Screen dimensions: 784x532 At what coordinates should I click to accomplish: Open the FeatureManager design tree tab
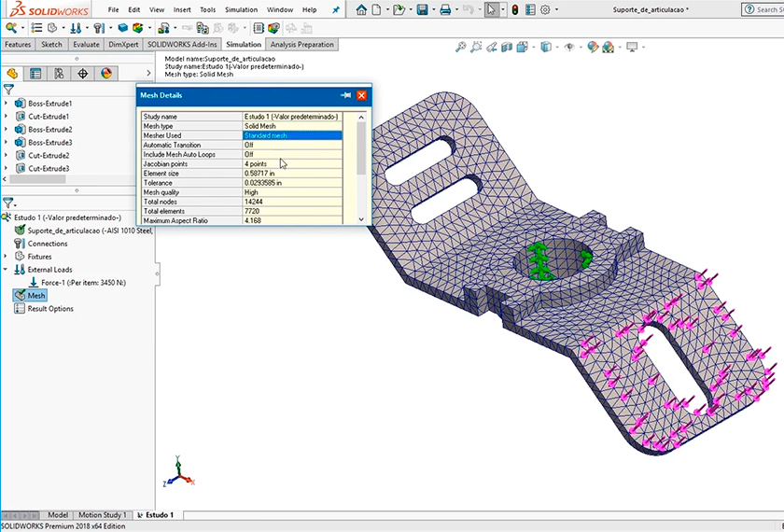click(12, 73)
